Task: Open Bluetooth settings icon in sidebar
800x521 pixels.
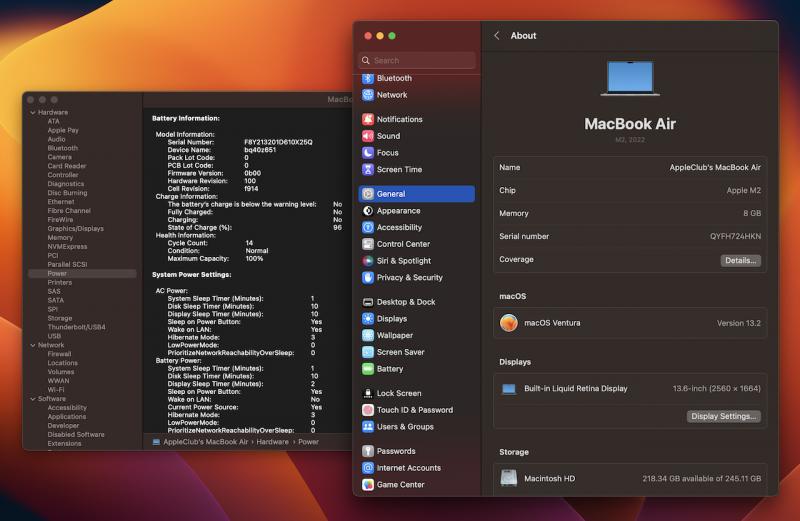Action: (x=368, y=78)
